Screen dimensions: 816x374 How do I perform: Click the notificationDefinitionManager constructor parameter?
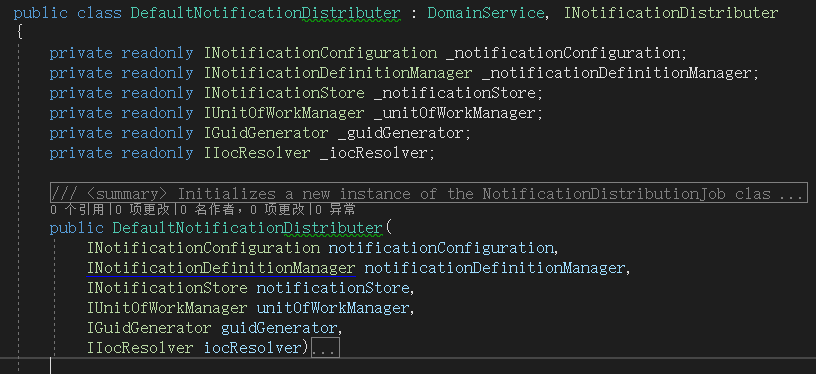click(x=494, y=268)
